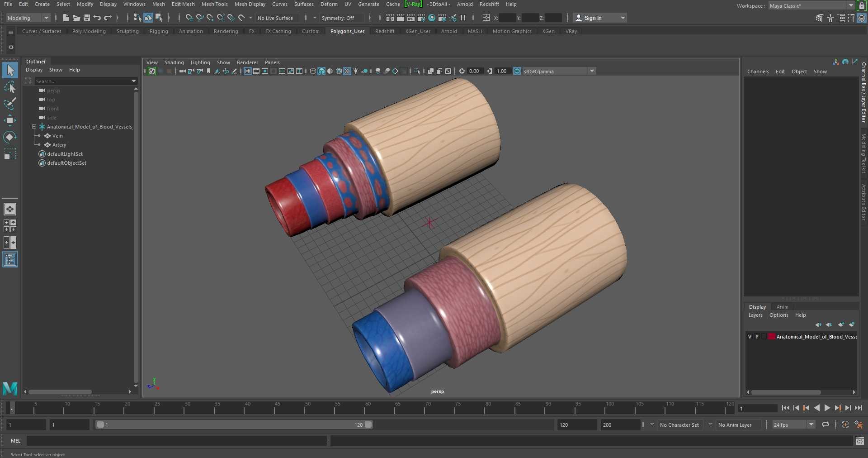
Task: Create a new empty display layer
Action: coord(841,324)
